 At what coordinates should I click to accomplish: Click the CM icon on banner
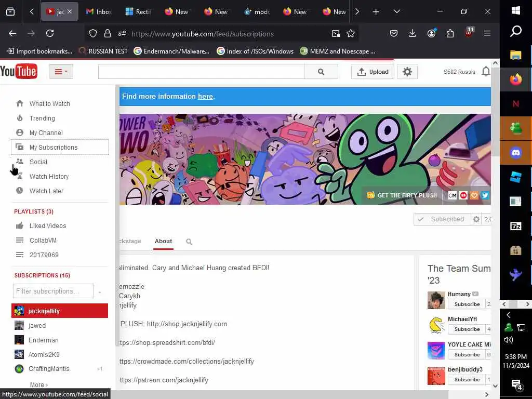453,195
